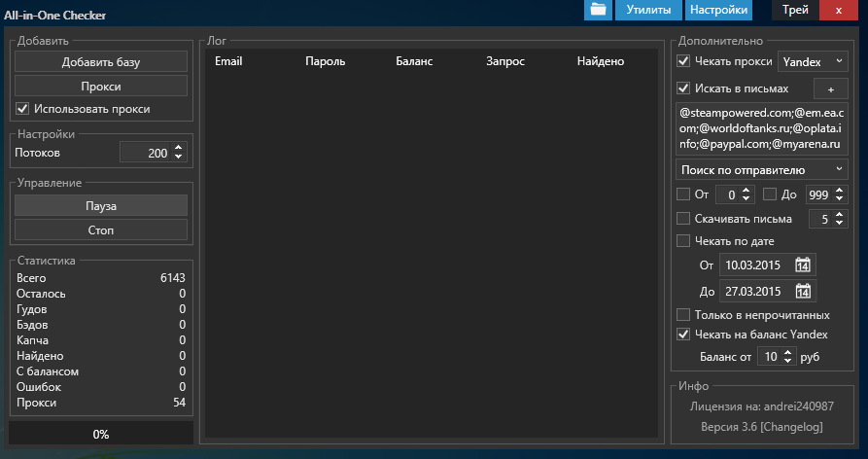This screenshot has width=868, height=459.
Task: Minimize to tray with Трей button
Action: (x=795, y=10)
